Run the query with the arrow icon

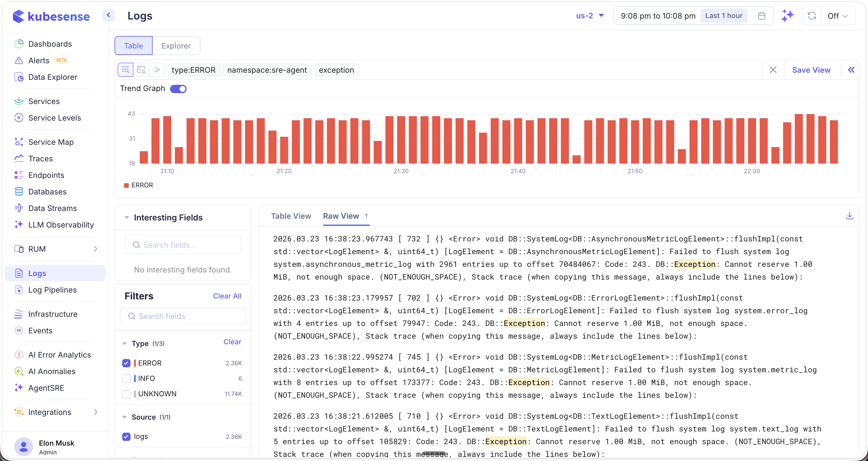click(157, 70)
